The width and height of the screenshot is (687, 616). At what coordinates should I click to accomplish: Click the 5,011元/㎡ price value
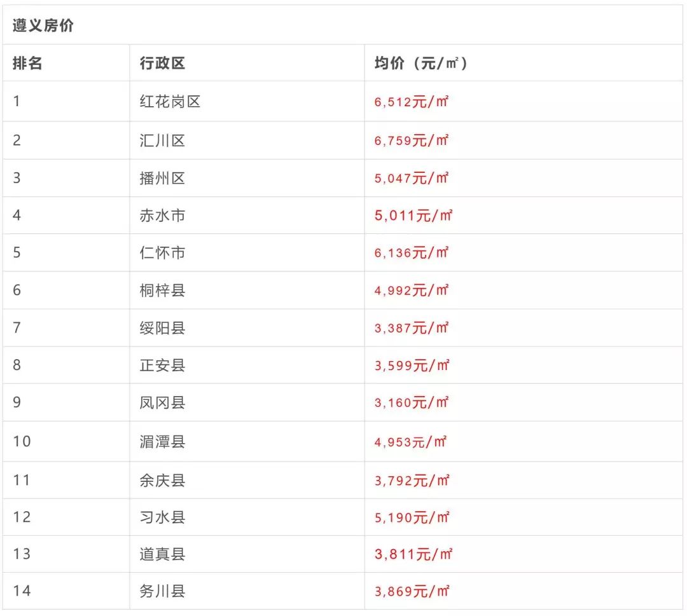pyautogui.click(x=413, y=216)
